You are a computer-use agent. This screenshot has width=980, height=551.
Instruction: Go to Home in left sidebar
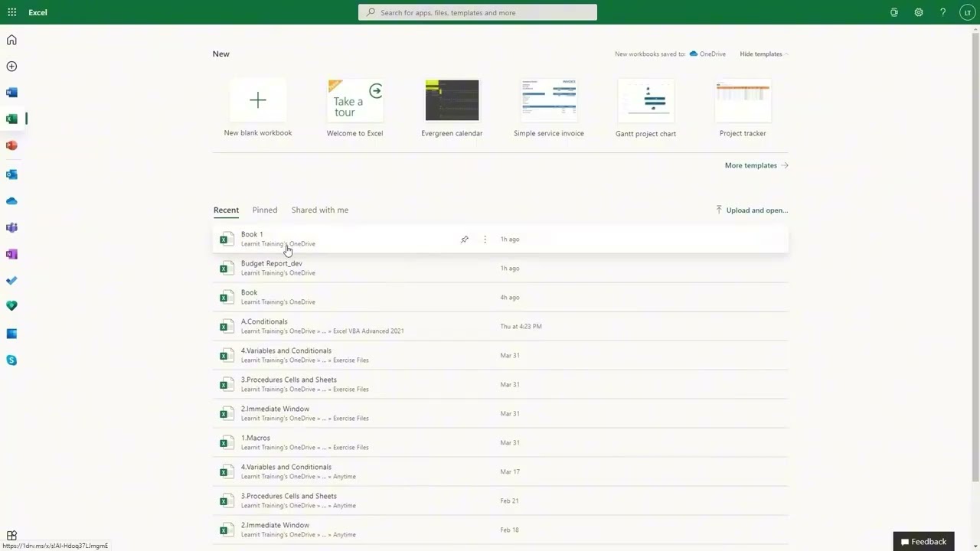(11, 40)
